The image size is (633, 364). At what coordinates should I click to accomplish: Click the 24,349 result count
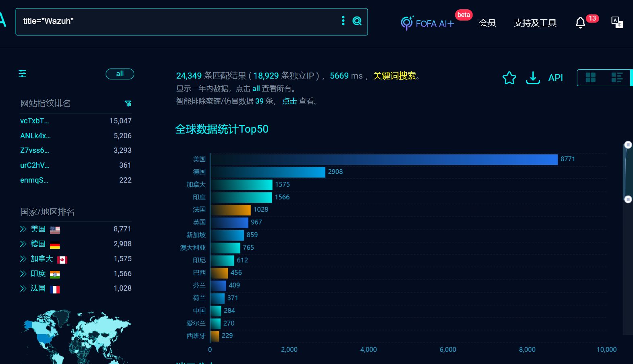click(x=189, y=76)
